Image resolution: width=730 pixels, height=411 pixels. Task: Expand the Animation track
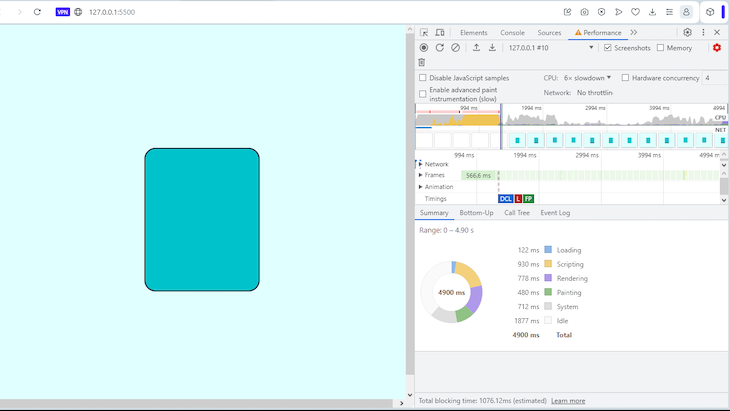(x=421, y=187)
